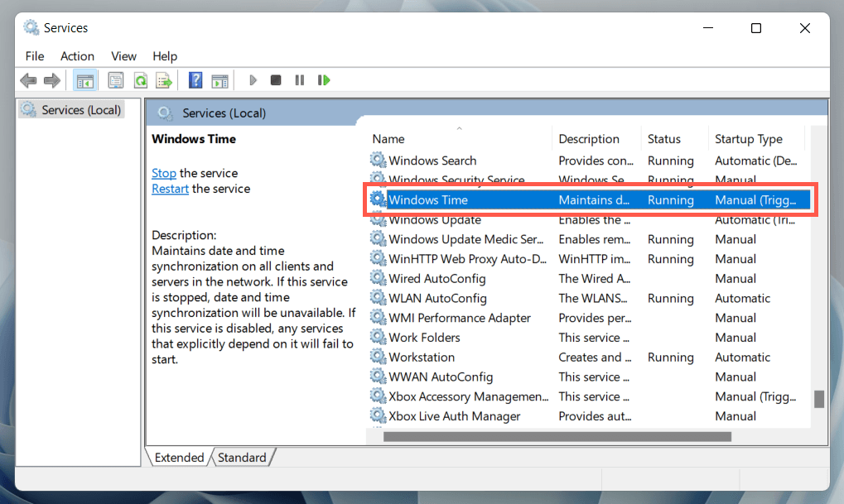Click gear icon of Work Folders row

click(378, 337)
